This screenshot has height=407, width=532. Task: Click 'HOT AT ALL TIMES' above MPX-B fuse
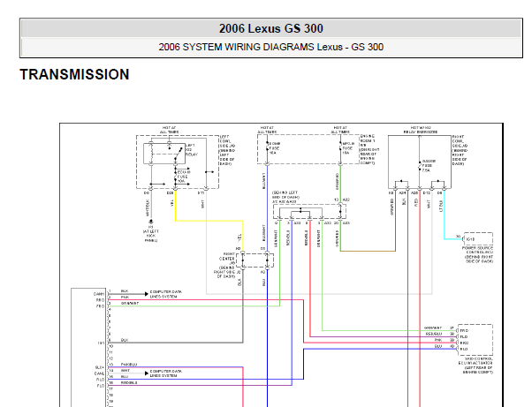340,130
